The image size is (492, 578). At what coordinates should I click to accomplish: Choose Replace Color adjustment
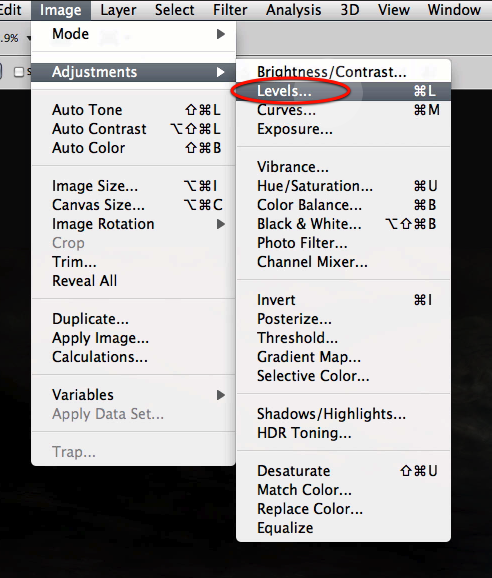343,509
